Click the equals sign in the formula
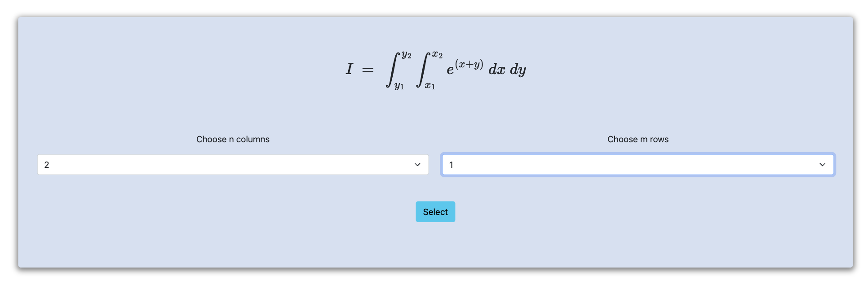Viewport: 868px width, 281px height. (368, 70)
